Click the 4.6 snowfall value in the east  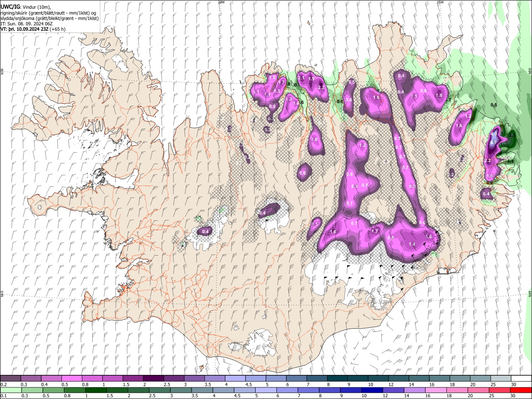(494, 134)
